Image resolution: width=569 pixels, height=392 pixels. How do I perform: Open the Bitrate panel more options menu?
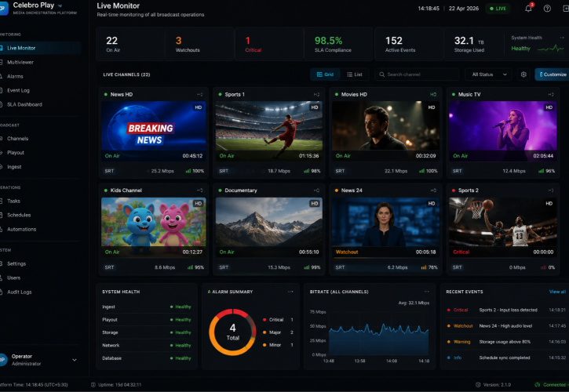click(427, 292)
